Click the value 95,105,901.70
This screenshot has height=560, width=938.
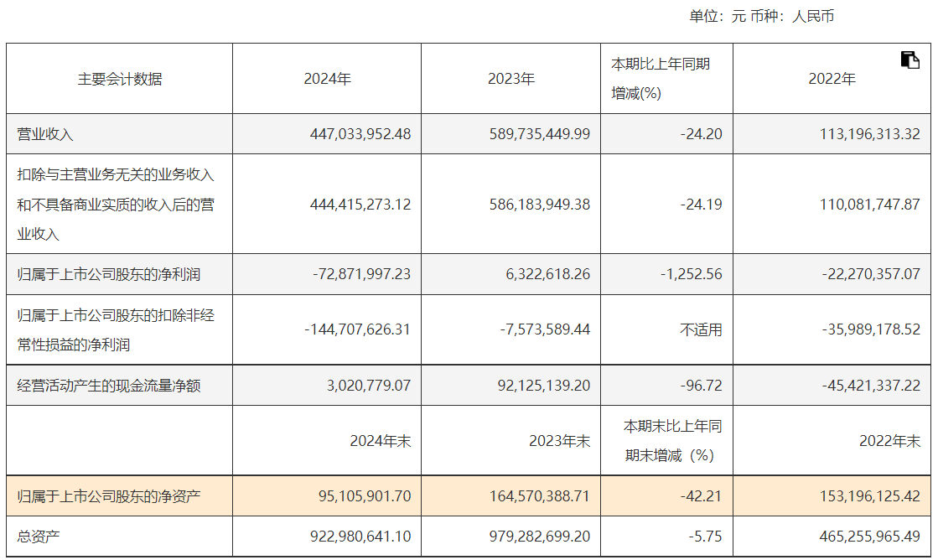[x=365, y=496]
